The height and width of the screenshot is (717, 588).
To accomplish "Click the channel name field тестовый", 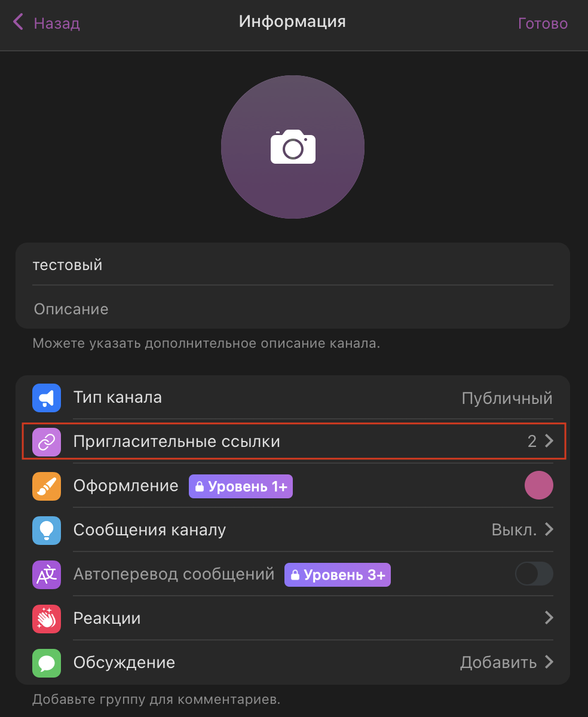I will (293, 265).
